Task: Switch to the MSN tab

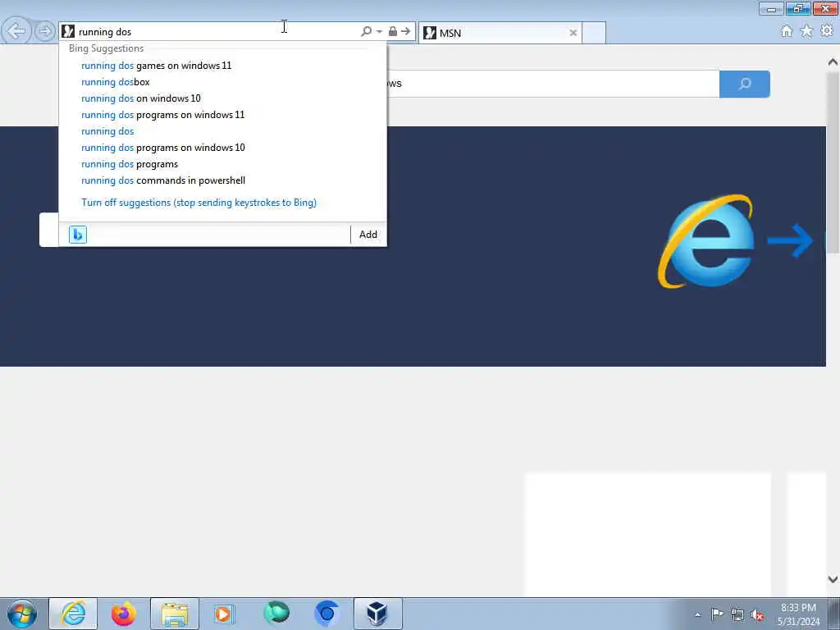Action: click(500, 33)
